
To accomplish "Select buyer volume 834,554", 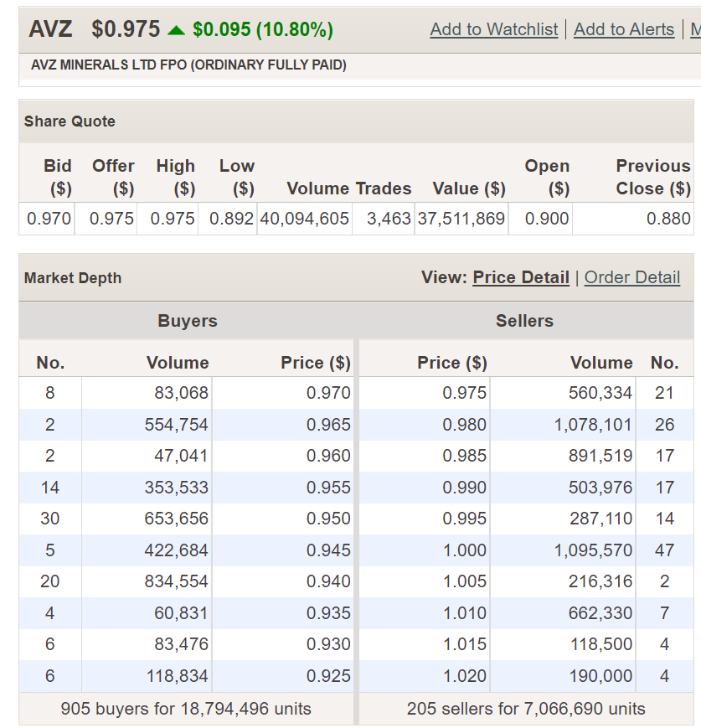I will [x=177, y=581].
